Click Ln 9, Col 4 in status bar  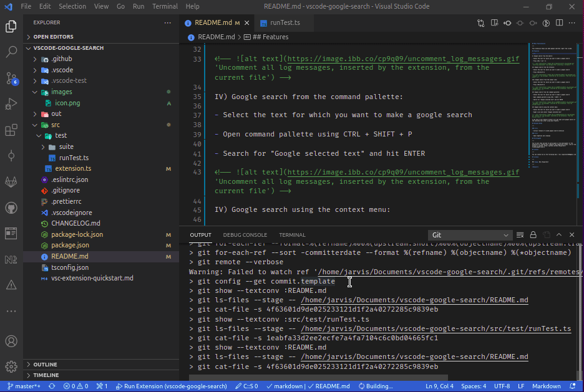click(x=439, y=386)
